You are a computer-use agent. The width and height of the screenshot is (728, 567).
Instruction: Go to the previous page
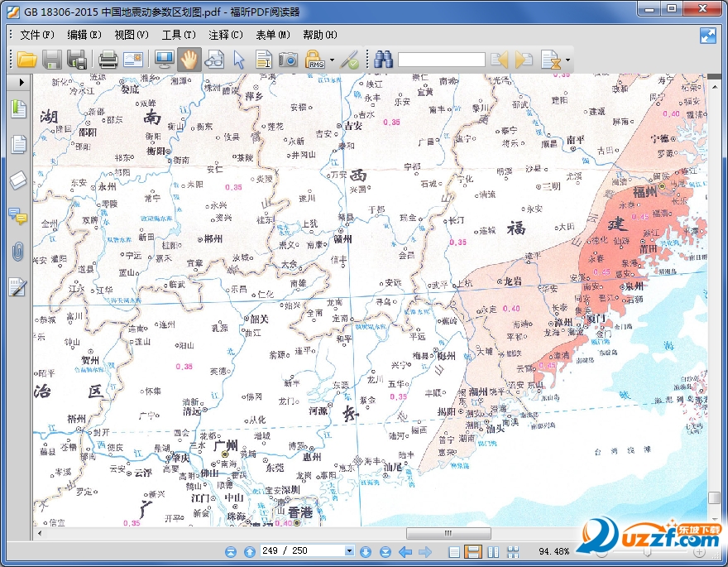pyautogui.click(x=250, y=551)
